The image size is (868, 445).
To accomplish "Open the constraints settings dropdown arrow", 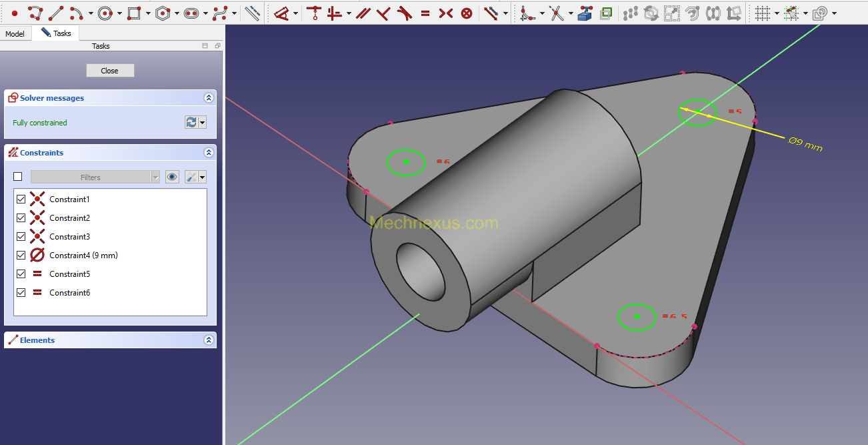I will (202, 177).
